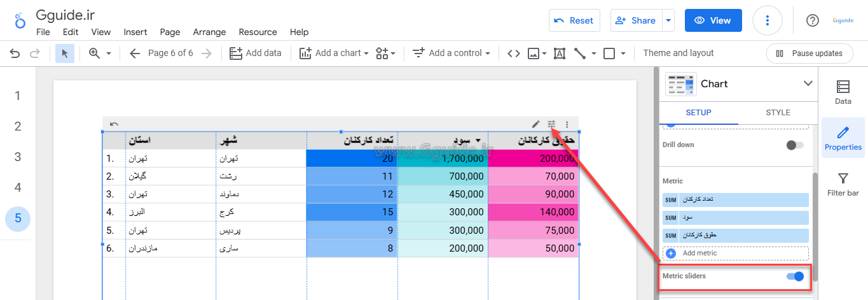
Task: Open the File menu
Action: pos(43,32)
